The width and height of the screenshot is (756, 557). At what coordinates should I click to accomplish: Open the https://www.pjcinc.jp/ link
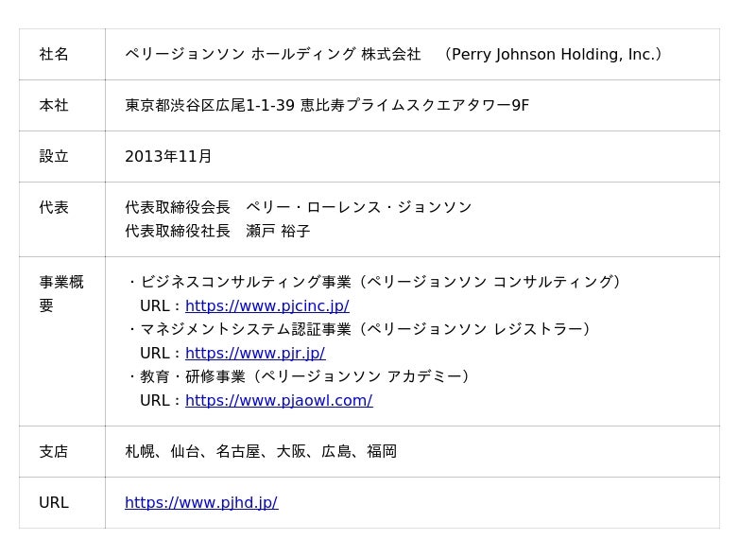point(267,305)
